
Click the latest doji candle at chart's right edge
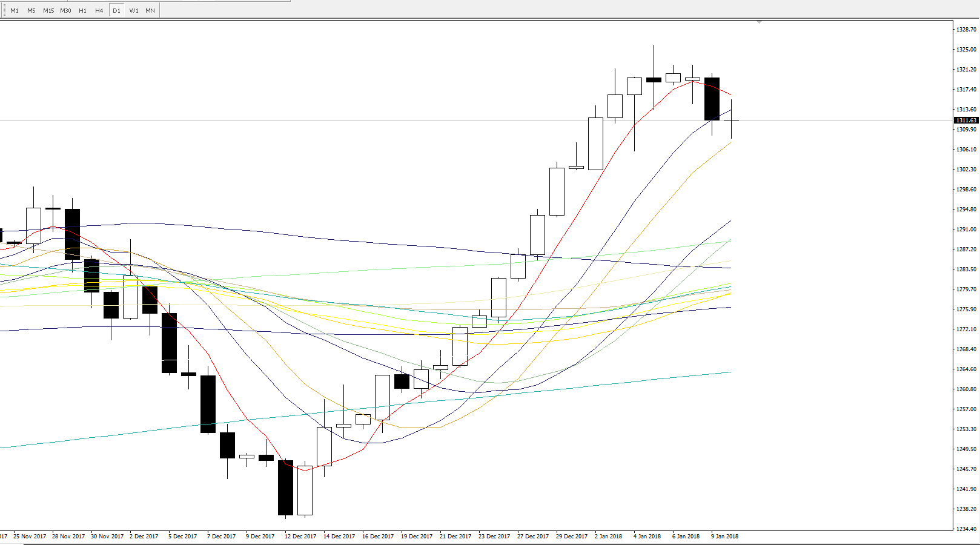732,121
